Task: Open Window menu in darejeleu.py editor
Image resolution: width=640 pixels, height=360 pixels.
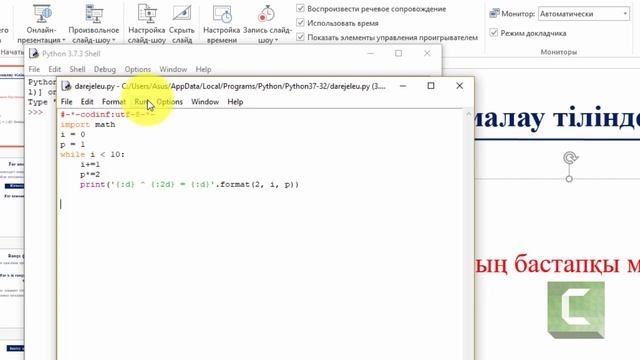Action: tap(205, 102)
